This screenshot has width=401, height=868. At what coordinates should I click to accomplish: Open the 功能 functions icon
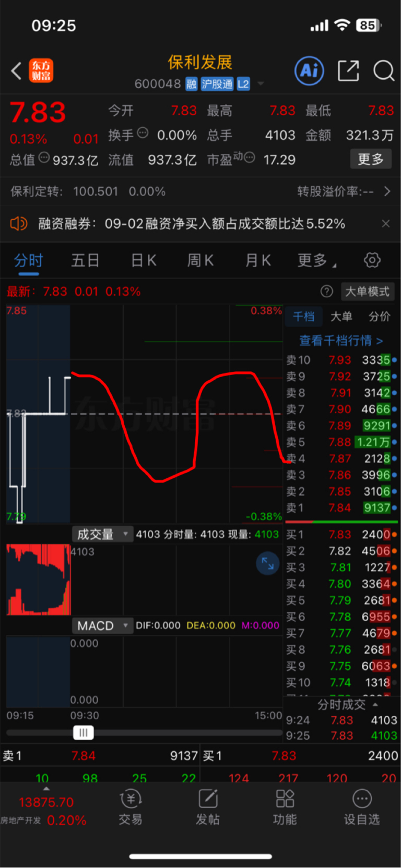285,807
